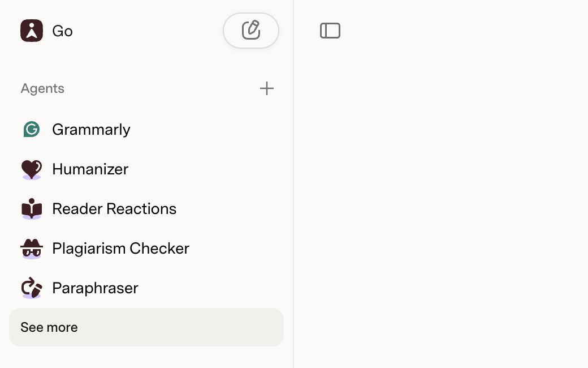
Task: Click the See more text label
Action: point(49,327)
